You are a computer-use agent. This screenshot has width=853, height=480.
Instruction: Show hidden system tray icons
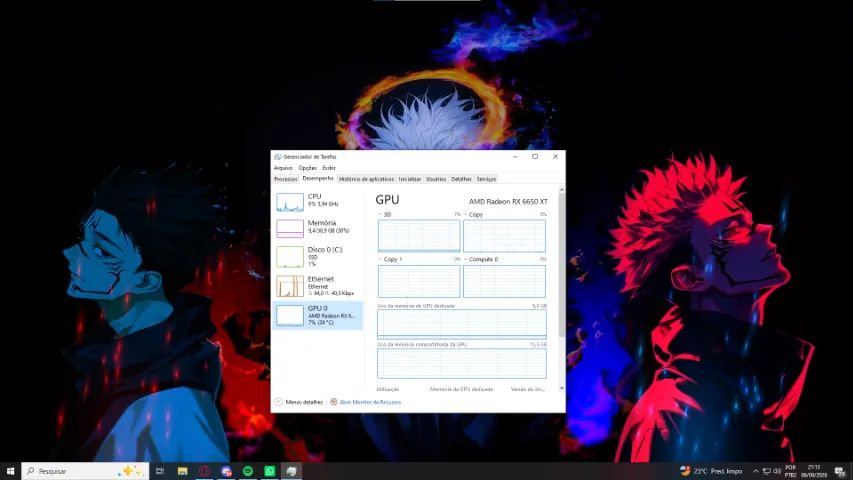click(756, 471)
